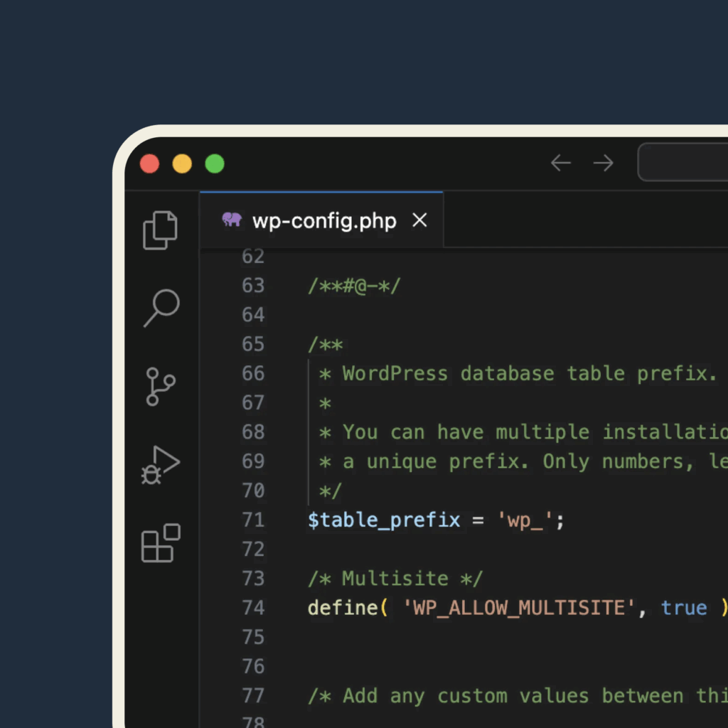
Task: Open the Search panel icon
Action: click(x=161, y=308)
